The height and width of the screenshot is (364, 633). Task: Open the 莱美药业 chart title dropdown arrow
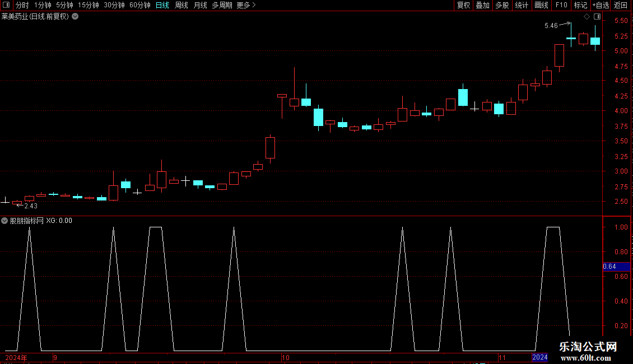[x=75, y=17]
